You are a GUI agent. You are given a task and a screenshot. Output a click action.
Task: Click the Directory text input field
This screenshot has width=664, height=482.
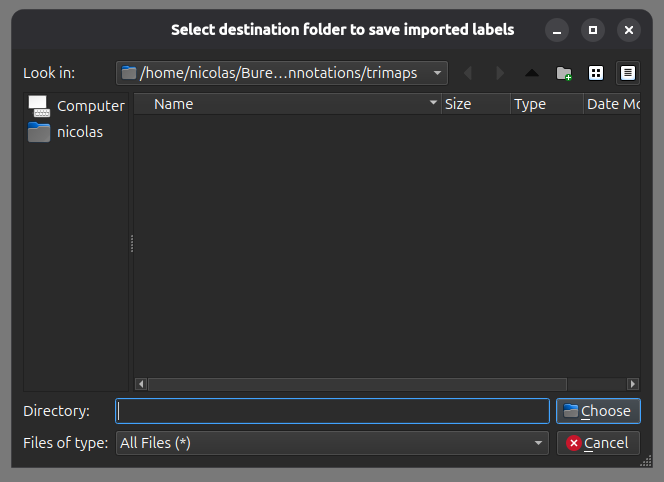332,411
